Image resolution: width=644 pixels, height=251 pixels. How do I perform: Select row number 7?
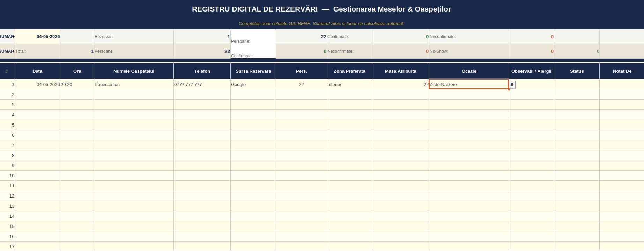pyautogui.click(x=7, y=145)
